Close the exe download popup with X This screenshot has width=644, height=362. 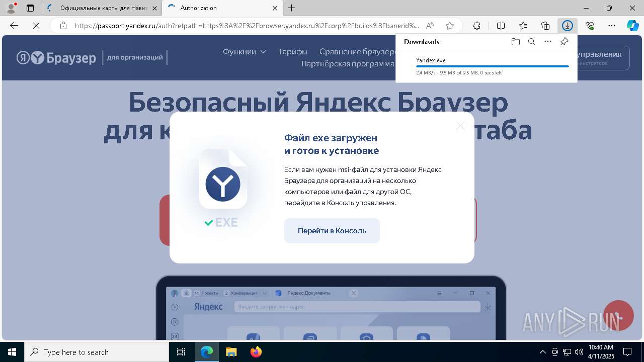pyautogui.click(x=460, y=126)
